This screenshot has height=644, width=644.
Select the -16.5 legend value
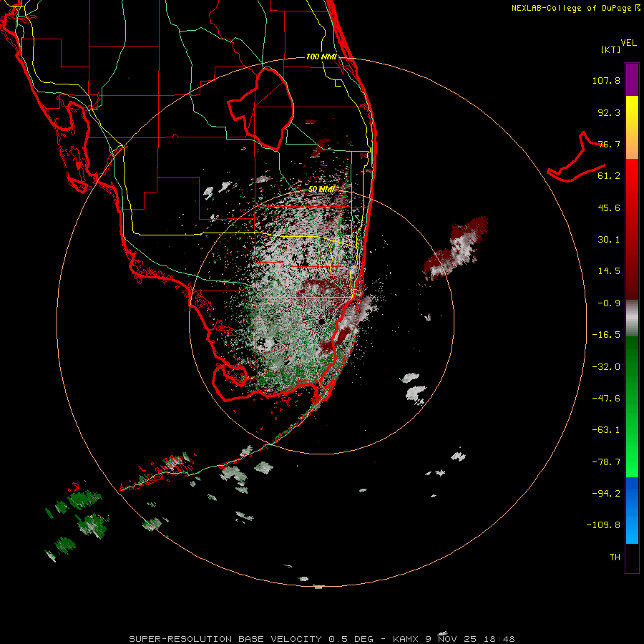tap(606, 335)
